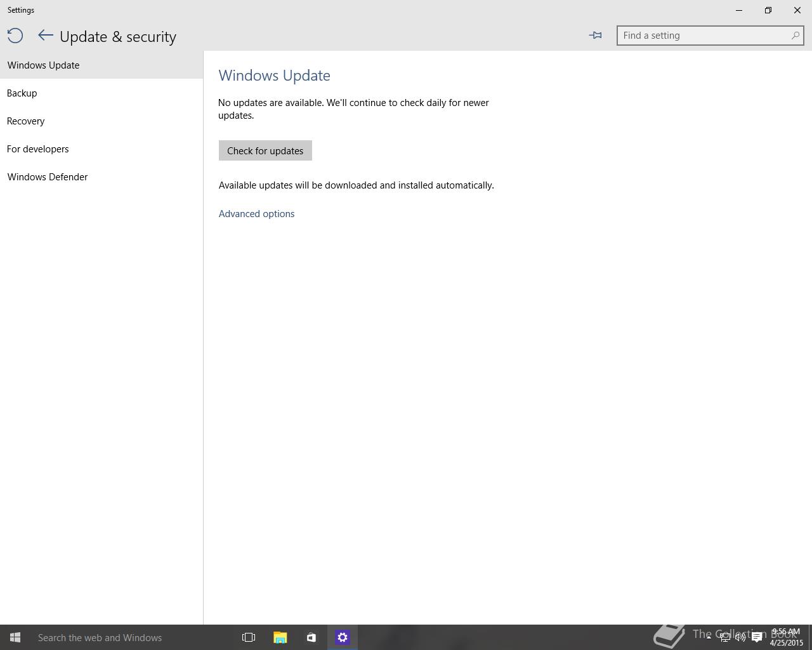Open the Backup section
812x650 pixels.
click(101, 93)
